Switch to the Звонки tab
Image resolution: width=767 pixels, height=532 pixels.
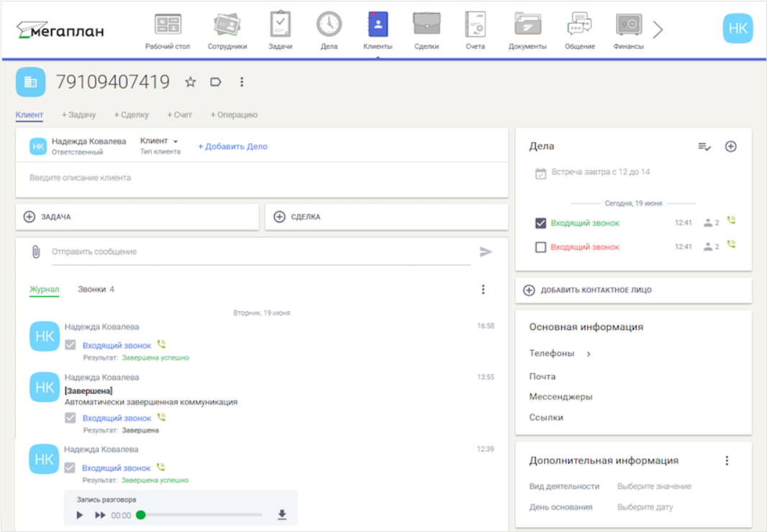(x=96, y=290)
